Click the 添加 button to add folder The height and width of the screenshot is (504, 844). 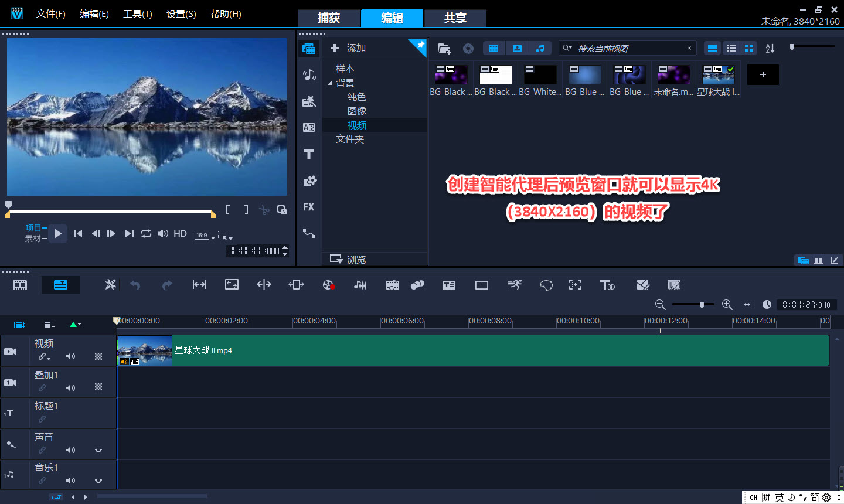[348, 48]
